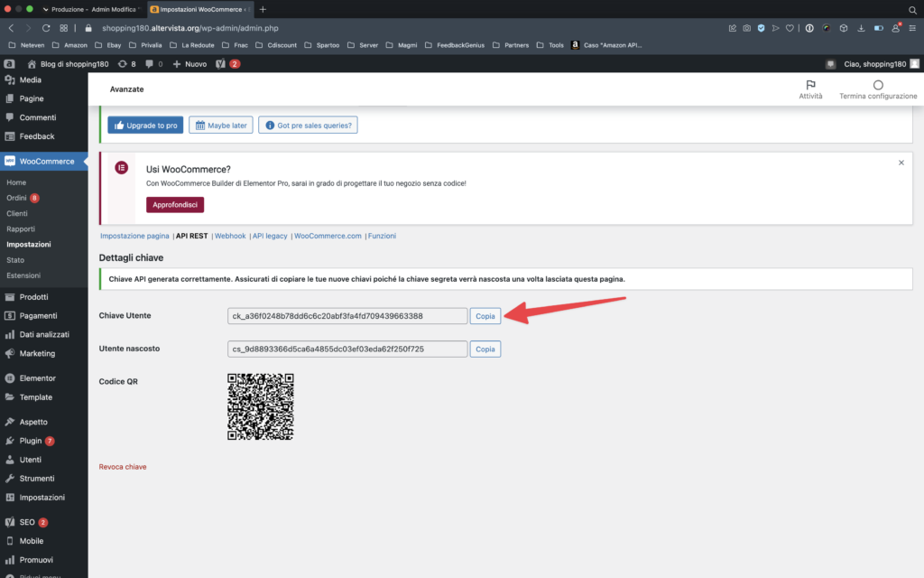Screen dimensions: 924x578
Task: Copy the Utente nascosto secret
Action: click(485, 349)
